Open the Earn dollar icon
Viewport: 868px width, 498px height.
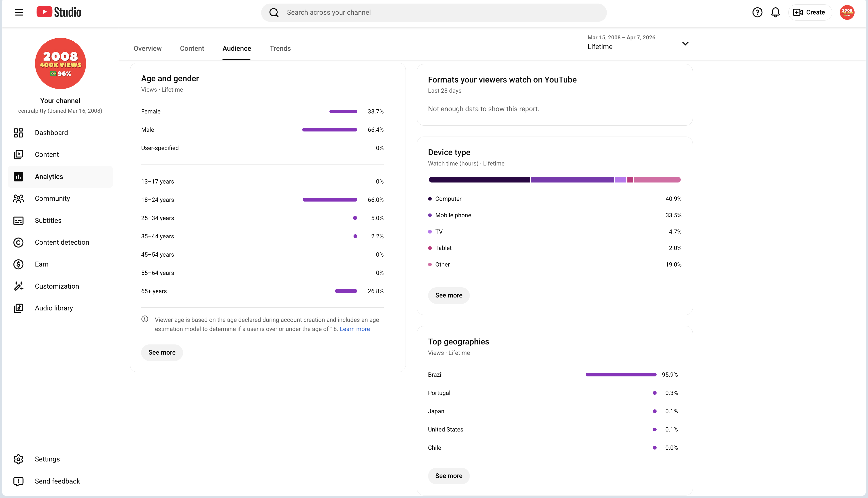click(19, 264)
